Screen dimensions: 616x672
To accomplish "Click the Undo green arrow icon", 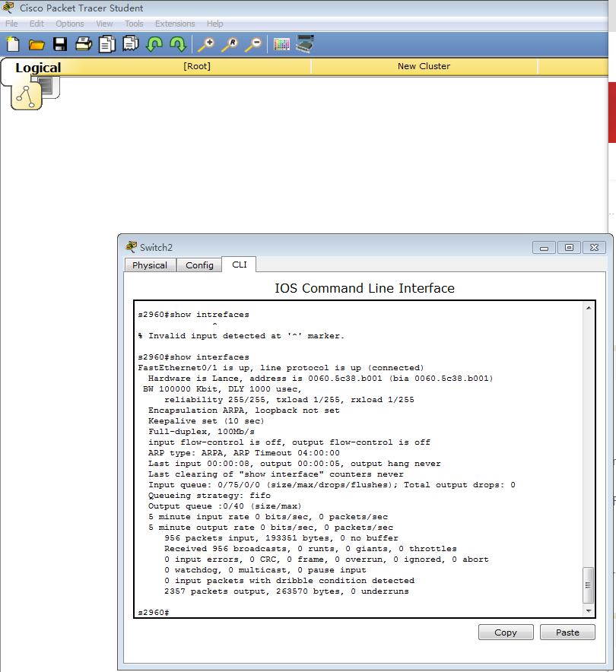I will tap(154, 44).
